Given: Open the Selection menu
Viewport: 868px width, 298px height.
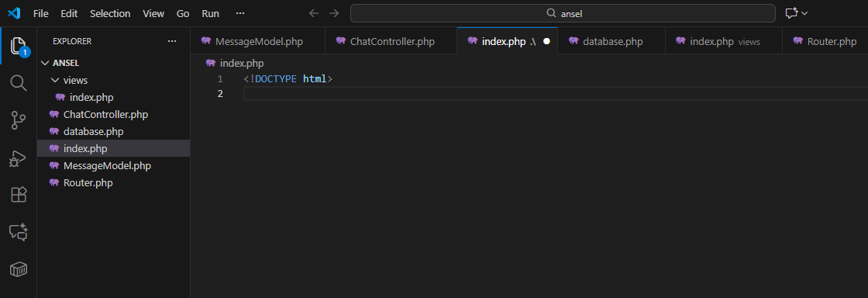Looking at the screenshot, I should click(x=110, y=13).
